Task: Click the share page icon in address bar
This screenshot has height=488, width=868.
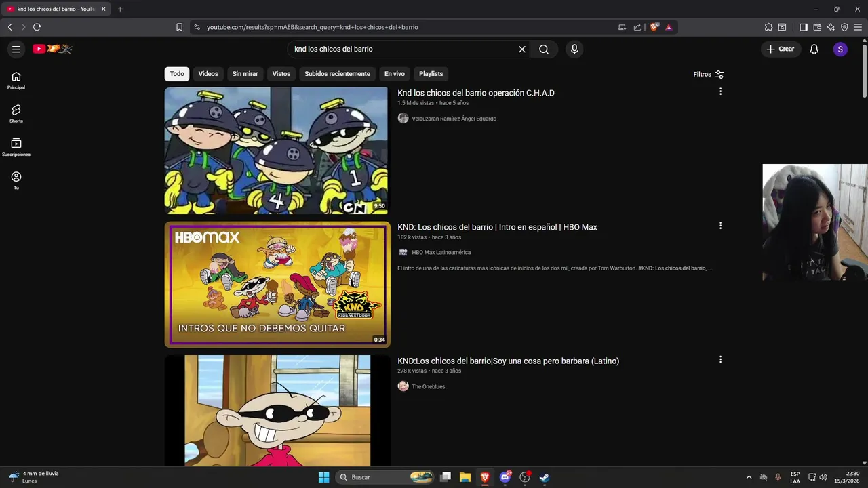Action: point(637,27)
